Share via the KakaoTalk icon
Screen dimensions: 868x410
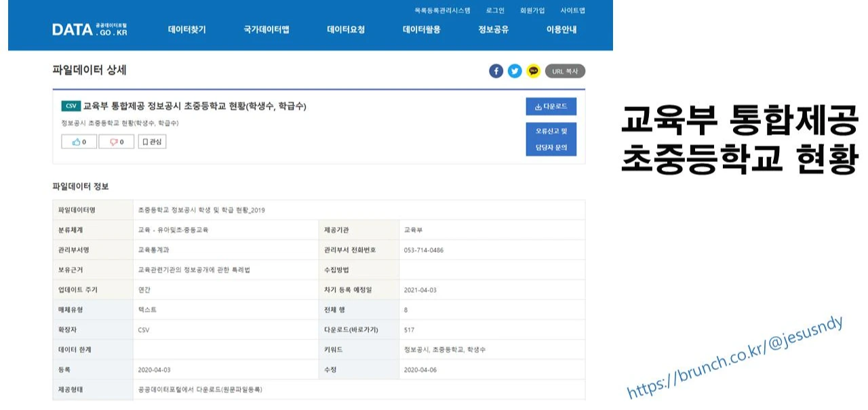[534, 70]
